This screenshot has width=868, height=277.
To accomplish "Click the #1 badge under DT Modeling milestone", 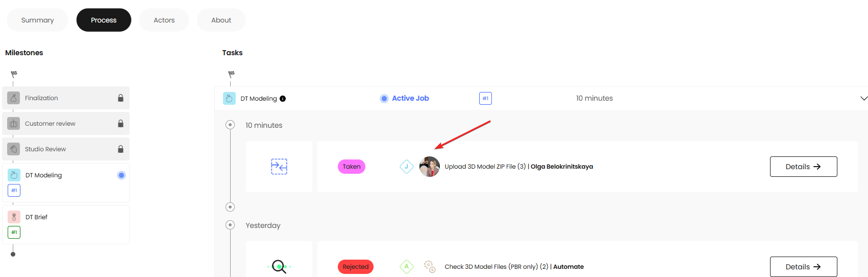I will pyautogui.click(x=14, y=191).
